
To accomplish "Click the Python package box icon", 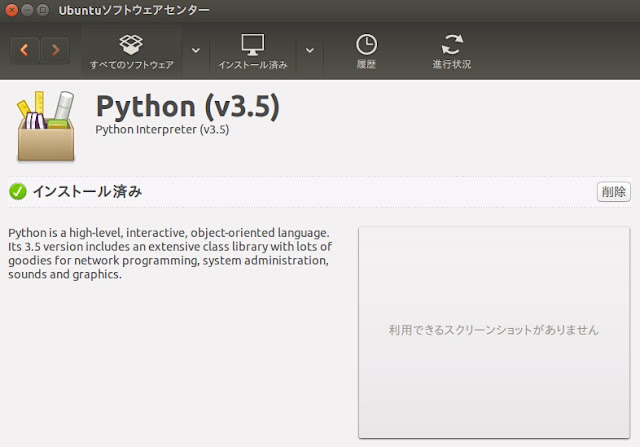I will pos(46,126).
